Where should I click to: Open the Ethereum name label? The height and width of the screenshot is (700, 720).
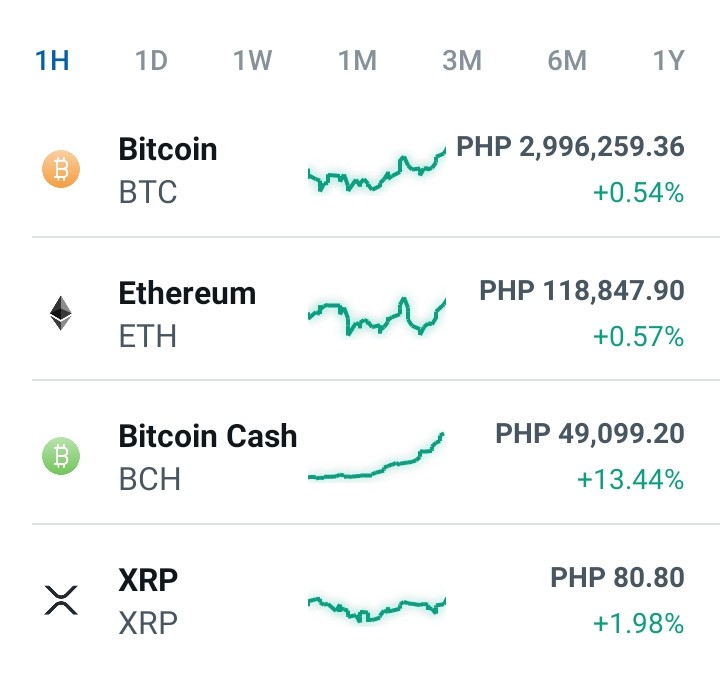pyautogui.click(x=187, y=293)
